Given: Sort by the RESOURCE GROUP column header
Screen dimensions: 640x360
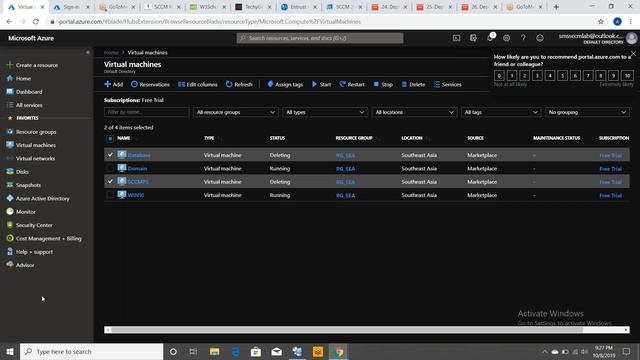Looking at the screenshot, I should (x=354, y=138).
